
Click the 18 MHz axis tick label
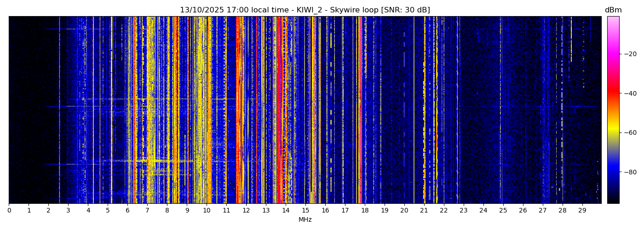365,210
